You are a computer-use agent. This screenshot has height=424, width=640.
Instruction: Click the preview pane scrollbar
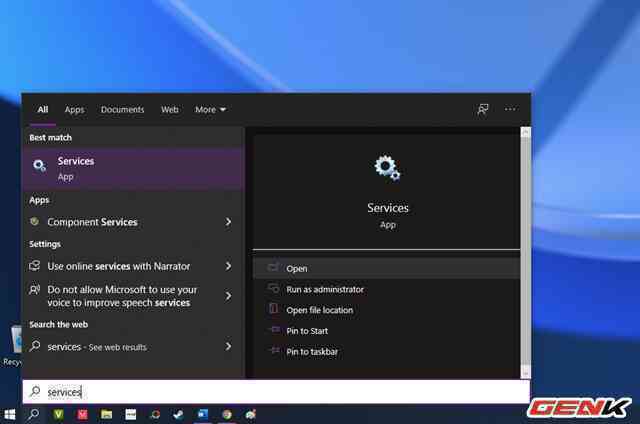click(x=526, y=252)
